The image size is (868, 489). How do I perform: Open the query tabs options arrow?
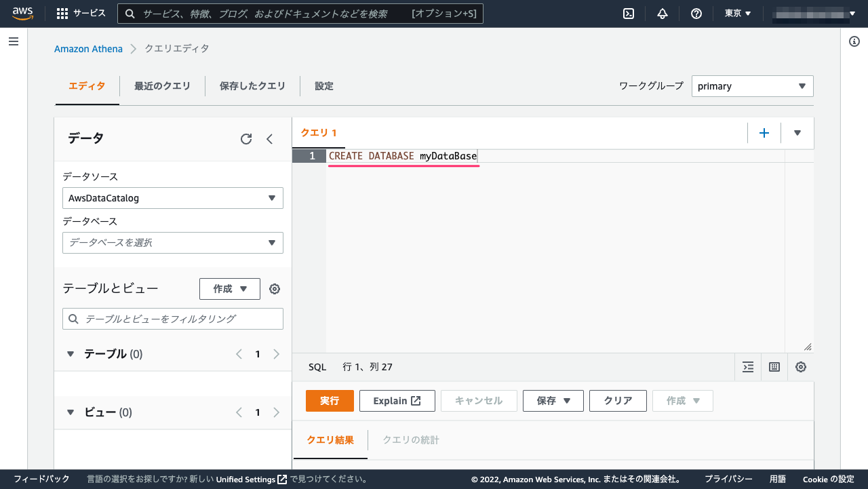coord(797,133)
